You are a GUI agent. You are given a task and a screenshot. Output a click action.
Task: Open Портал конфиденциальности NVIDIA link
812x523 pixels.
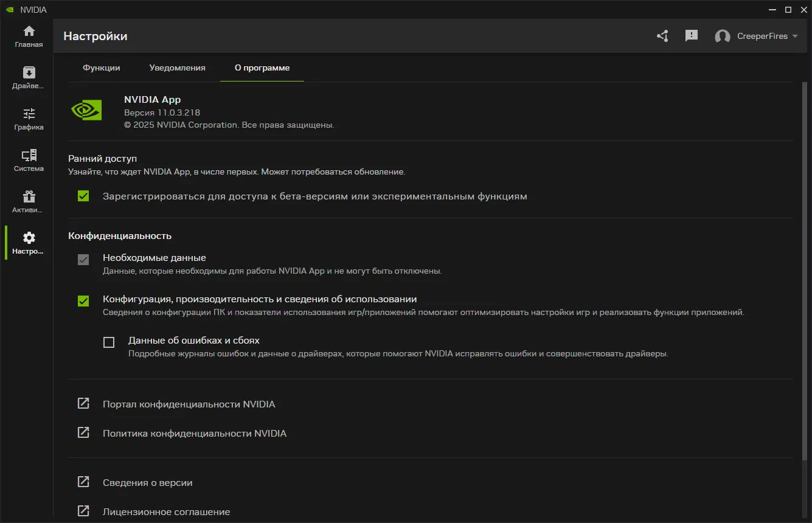pyautogui.click(x=189, y=404)
